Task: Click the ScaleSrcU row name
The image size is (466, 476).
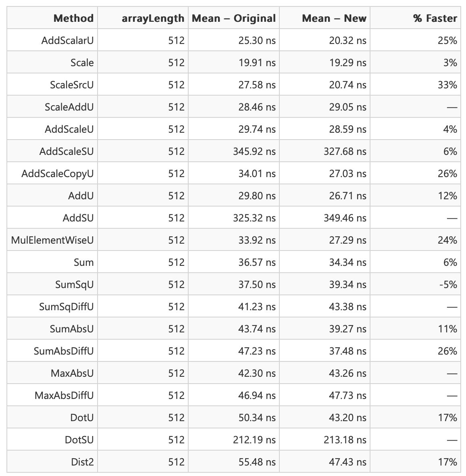Action: (72, 85)
